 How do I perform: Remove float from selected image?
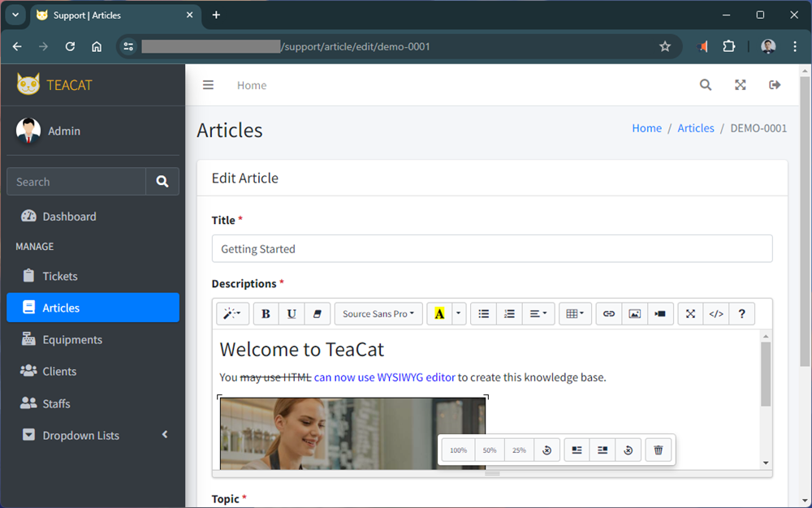[x=628, y=450]
